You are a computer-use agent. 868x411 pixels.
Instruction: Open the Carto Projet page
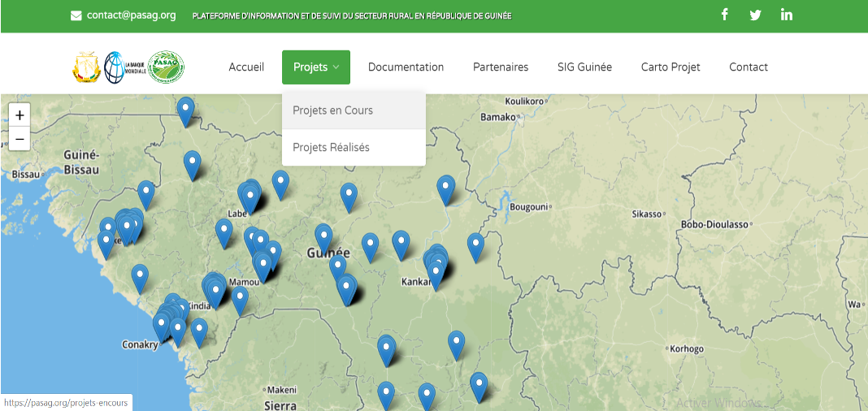(x=671, y=67)
